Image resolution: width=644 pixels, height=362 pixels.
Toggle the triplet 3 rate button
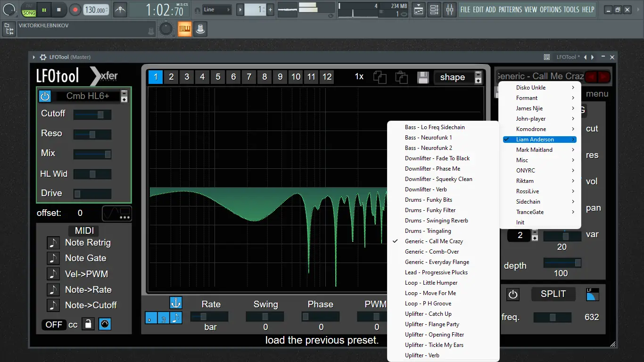pyautogui.click(x=163, y=318)
